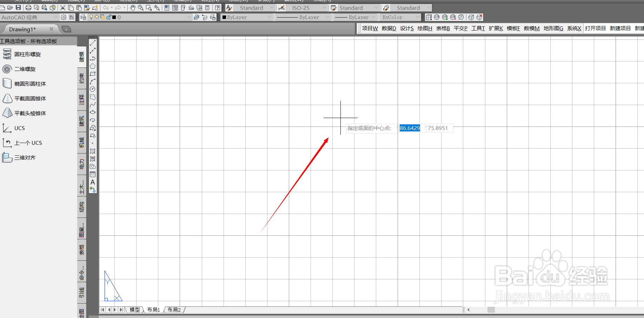Screen dimensions: 644x318
Task: Open the Layer Properties Manager icon
Action: (83, 17)
